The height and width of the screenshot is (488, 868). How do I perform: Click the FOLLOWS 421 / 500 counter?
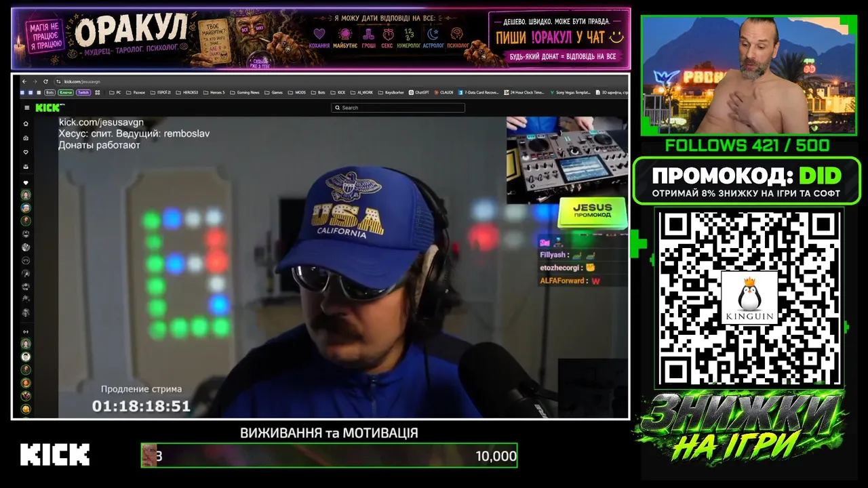pos(747,145)
